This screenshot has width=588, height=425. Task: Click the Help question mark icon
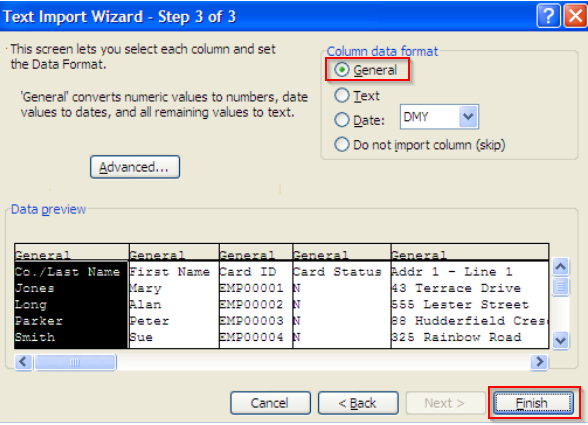(x=548, y=16)
